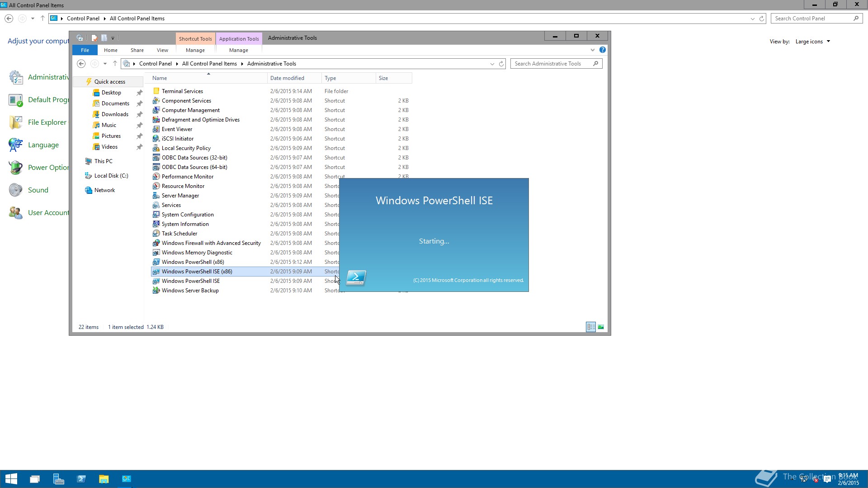
Task: Sort by Size column header
Action: click(394, 78)
